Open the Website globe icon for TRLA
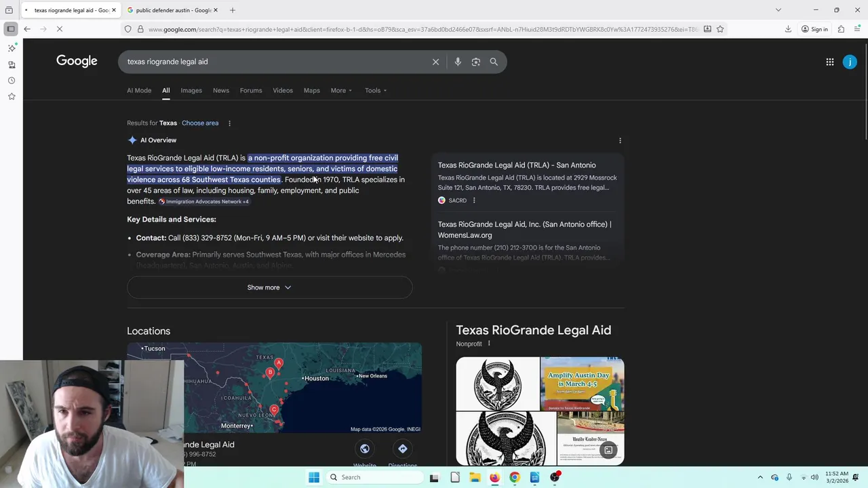868x488 pixels. click(365, 449)
